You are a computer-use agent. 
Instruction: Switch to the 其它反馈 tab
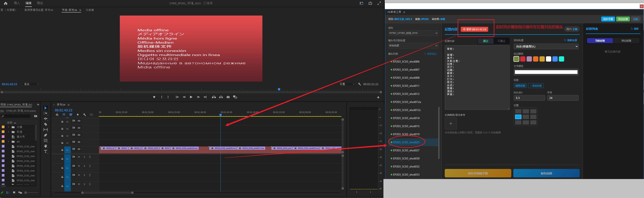pyautogui.click(x=626, y=41)
